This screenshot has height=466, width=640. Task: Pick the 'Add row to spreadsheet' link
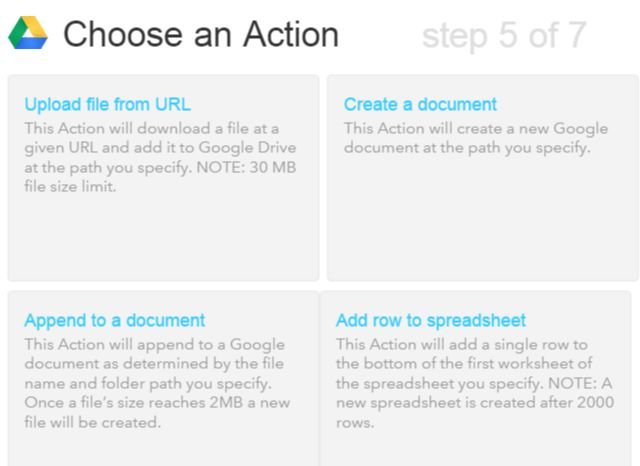(x=430, y=320)
